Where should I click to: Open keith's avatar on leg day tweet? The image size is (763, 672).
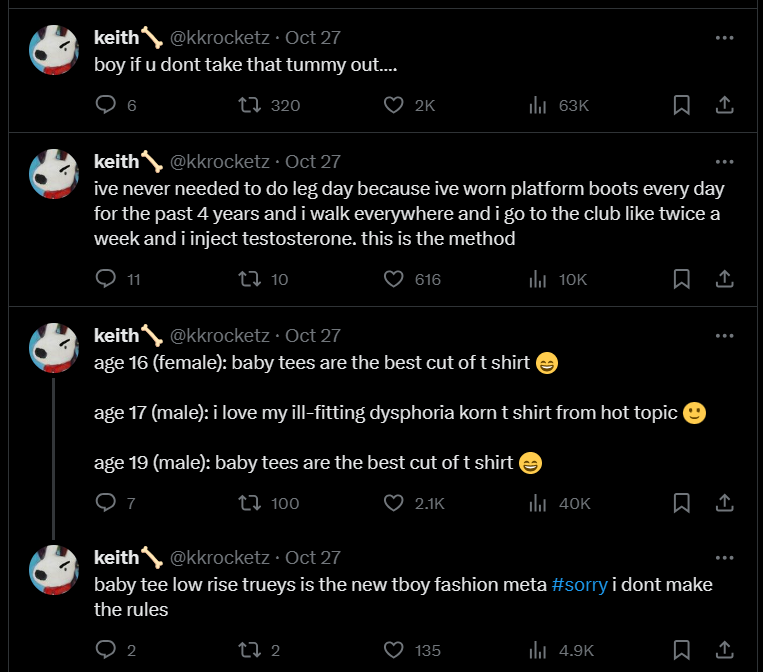[54, 174]
